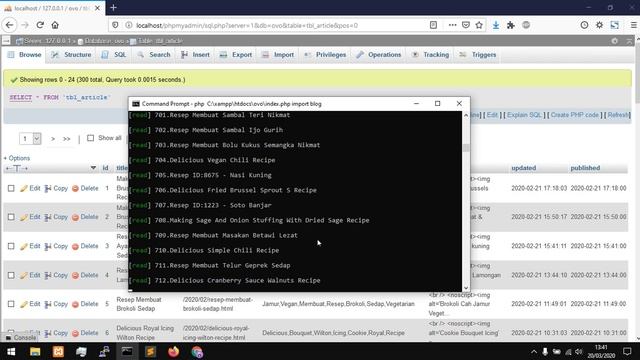Open browser downloads arrow
The width and height of the screenshot is (640, 360).
pos(496,25)
